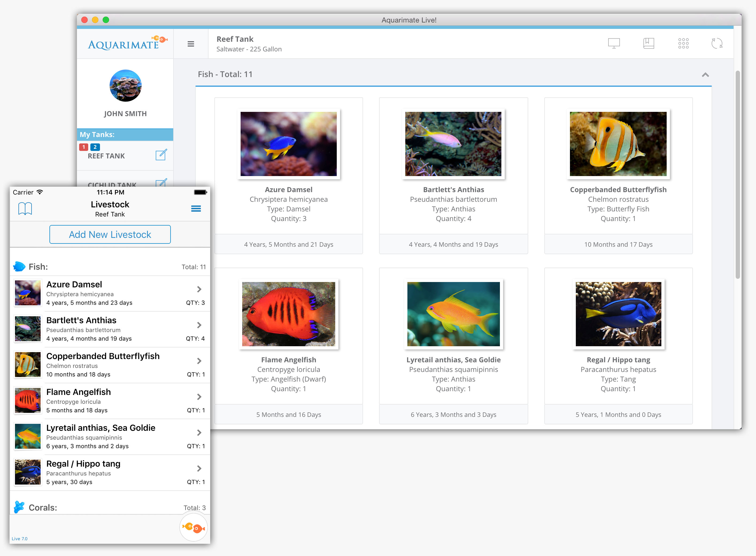Open the Lyretail anthias card photo
This screenshot has height=556, width=756.
tap(453, 314)
